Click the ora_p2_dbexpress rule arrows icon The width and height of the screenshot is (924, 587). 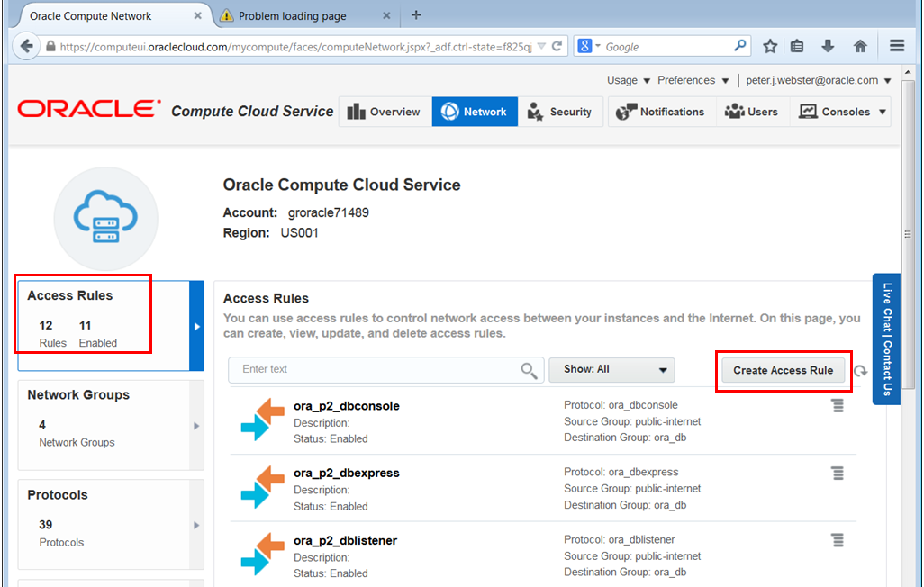[x=263, y=487]
